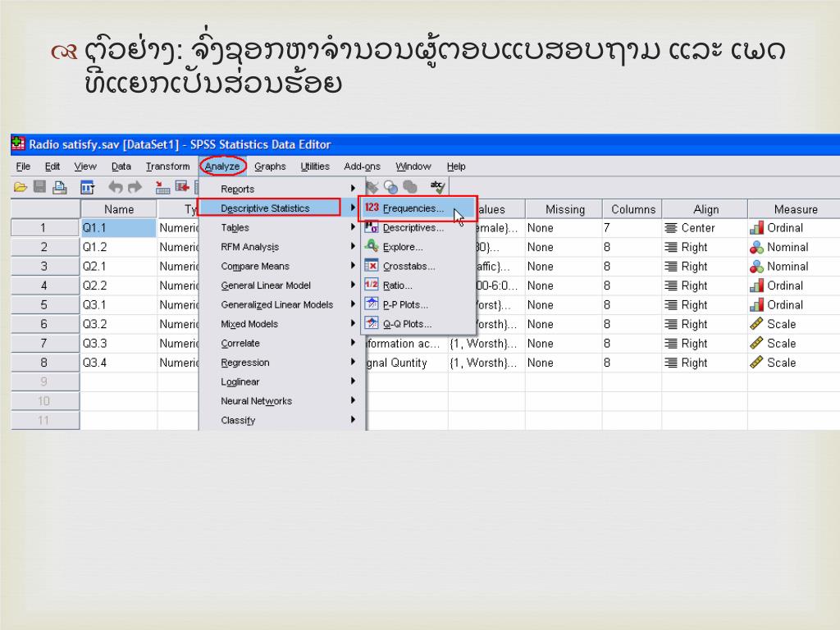Open the File menu
Image resolution: width=840 pixels, height=630 pixels.
coord(23,167)
